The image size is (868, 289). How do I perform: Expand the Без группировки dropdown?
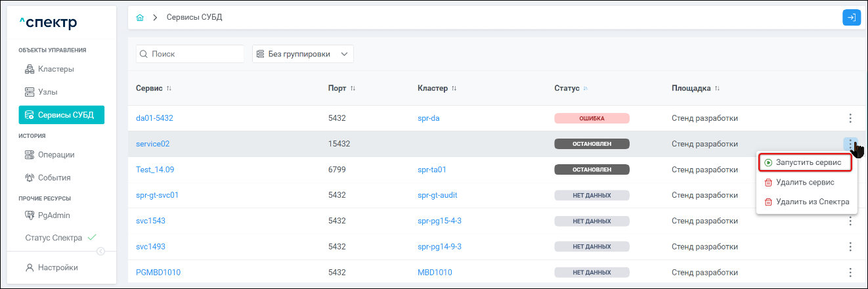(303, 54)
